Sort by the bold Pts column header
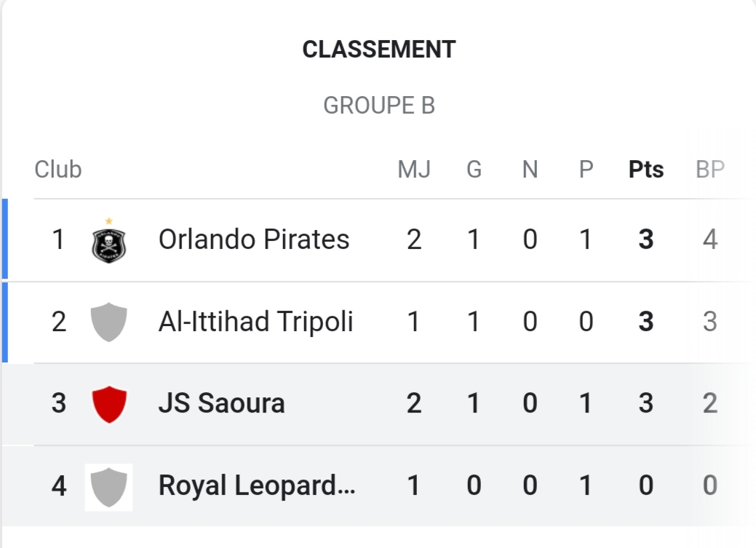 (x=645, y=170)
